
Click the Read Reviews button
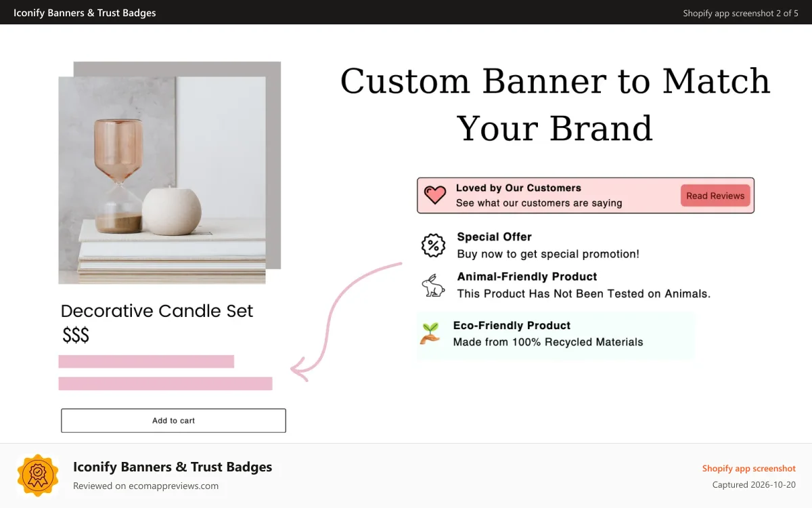(715, 196)
